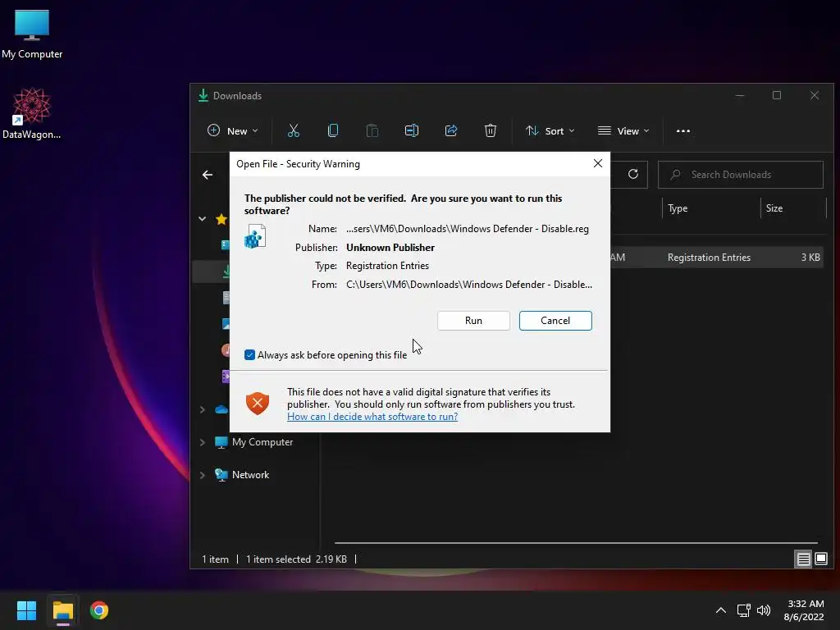Click the Quick access star icon
This screenshot has height=630, width=840.
point(221,218)
